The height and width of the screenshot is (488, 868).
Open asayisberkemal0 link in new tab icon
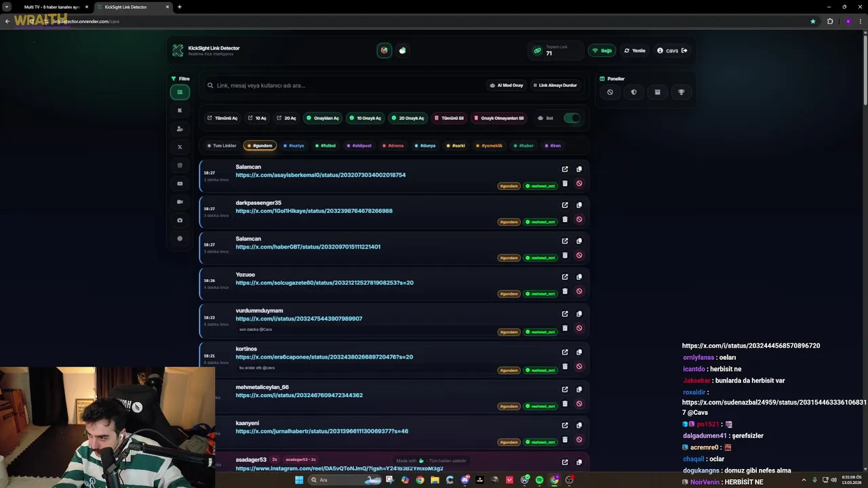click(x=565, y=169)
